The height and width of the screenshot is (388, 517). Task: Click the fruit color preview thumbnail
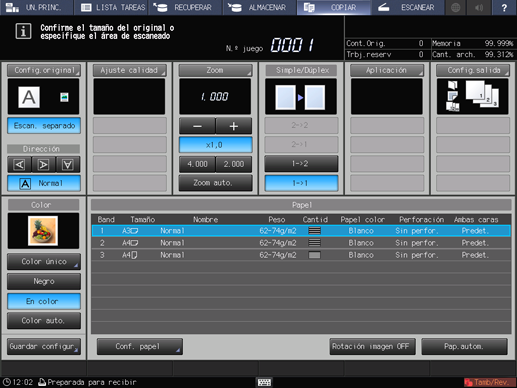click(43, 231)
